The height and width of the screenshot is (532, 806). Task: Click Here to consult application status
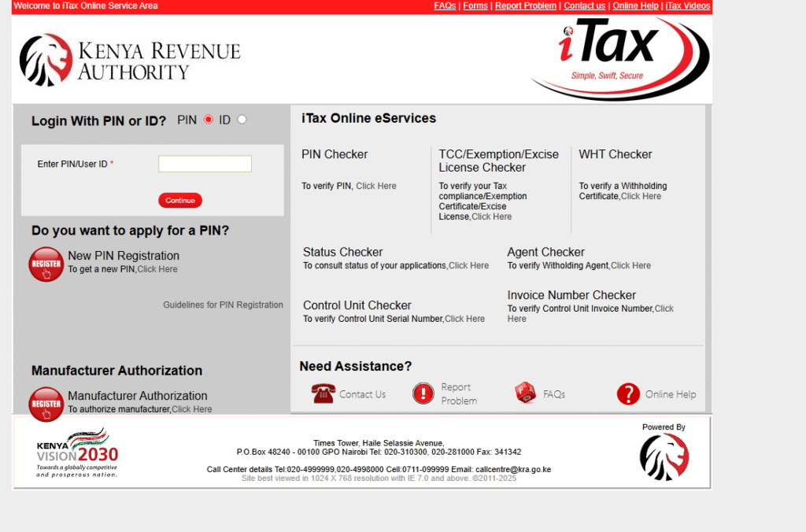[469, 266]
